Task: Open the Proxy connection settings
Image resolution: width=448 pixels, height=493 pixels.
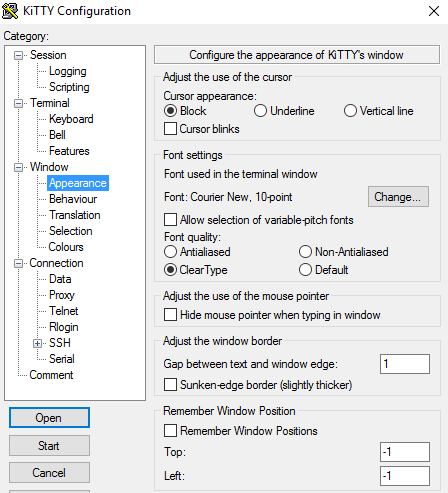Action: 62,295
